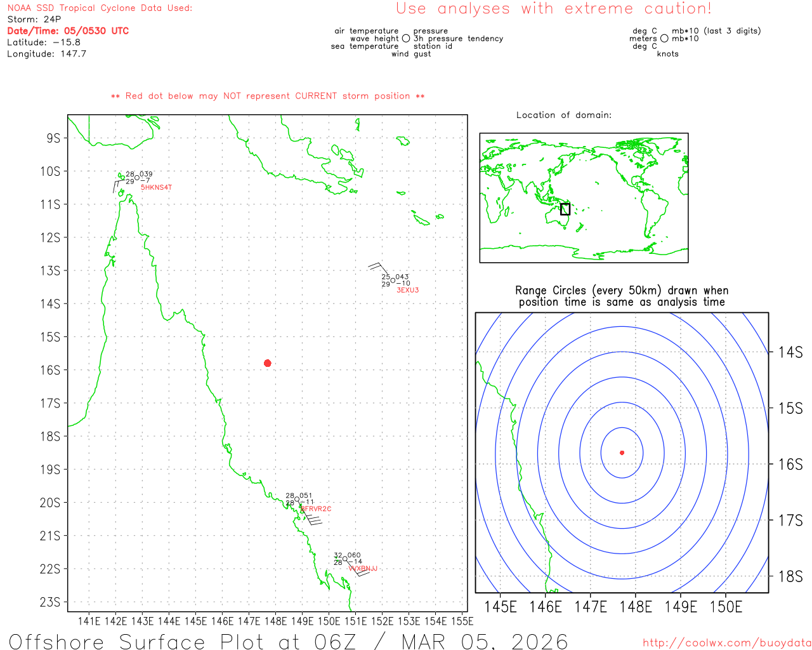
Task: Click the '145E' label under the range circles plot
Action: (x=501, y=607)
